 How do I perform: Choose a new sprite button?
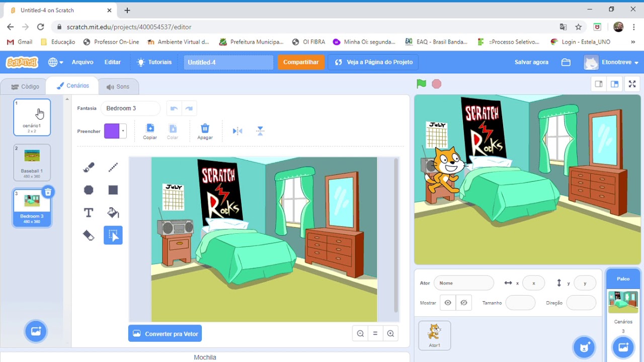[584, 347]
